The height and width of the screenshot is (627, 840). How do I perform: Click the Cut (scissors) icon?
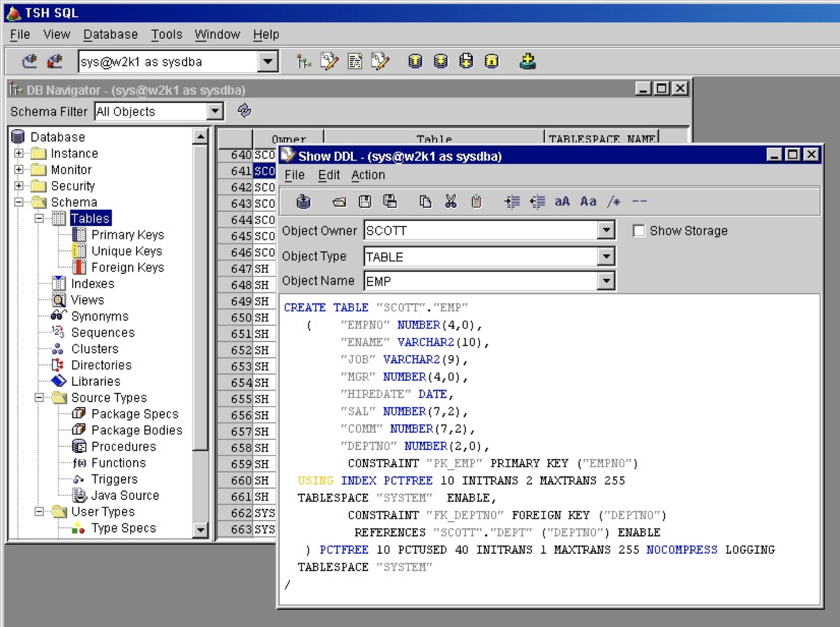[x=452, y=202]
